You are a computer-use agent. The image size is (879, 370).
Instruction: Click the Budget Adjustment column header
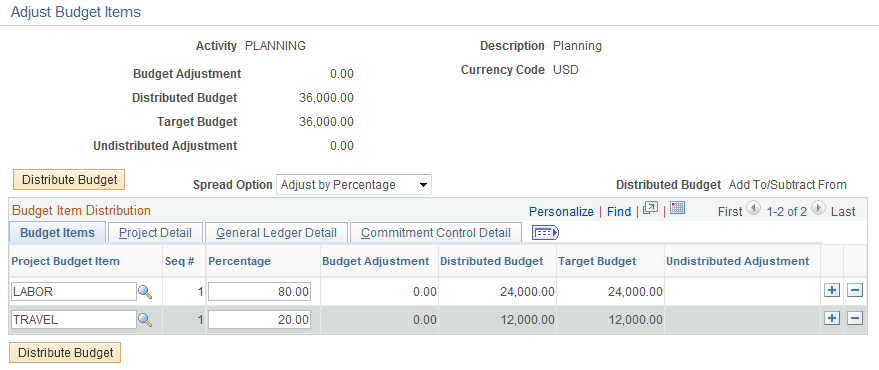click(376, 261)
